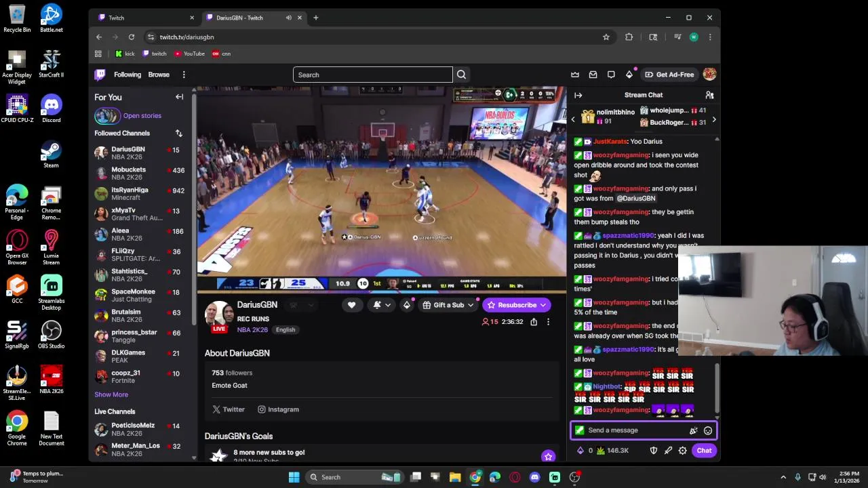The image size is (868, 488).
Task: Click the Windows taskbar Search box
Action: (x=354, y=477)
